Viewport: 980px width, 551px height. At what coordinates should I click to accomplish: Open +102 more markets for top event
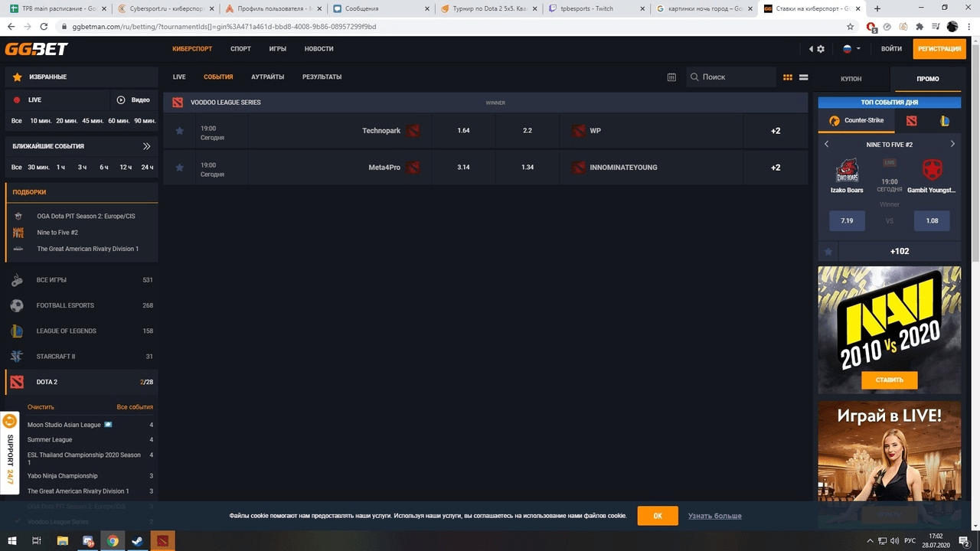[x=900, y=252]
